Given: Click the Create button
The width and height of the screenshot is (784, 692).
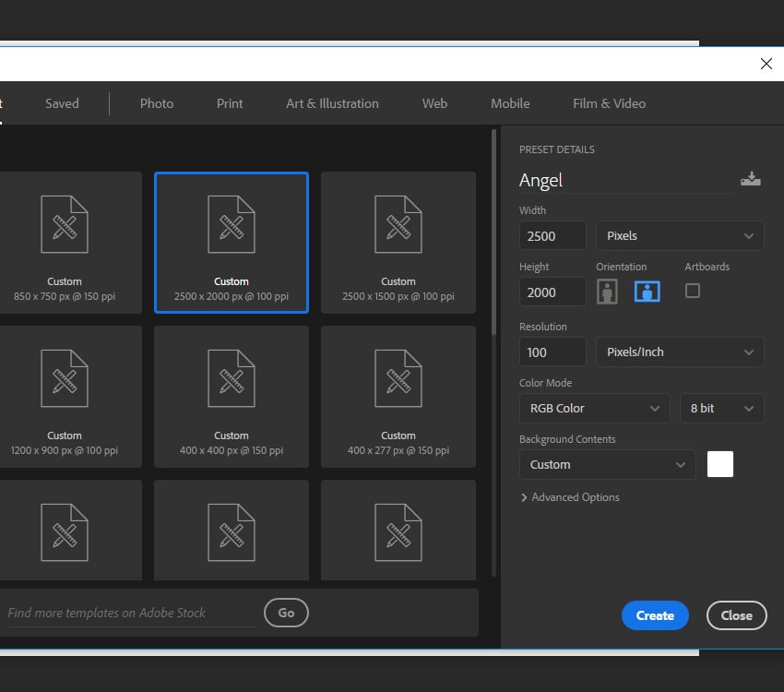Looking at the screenshot, I should (x=655, y=615).
